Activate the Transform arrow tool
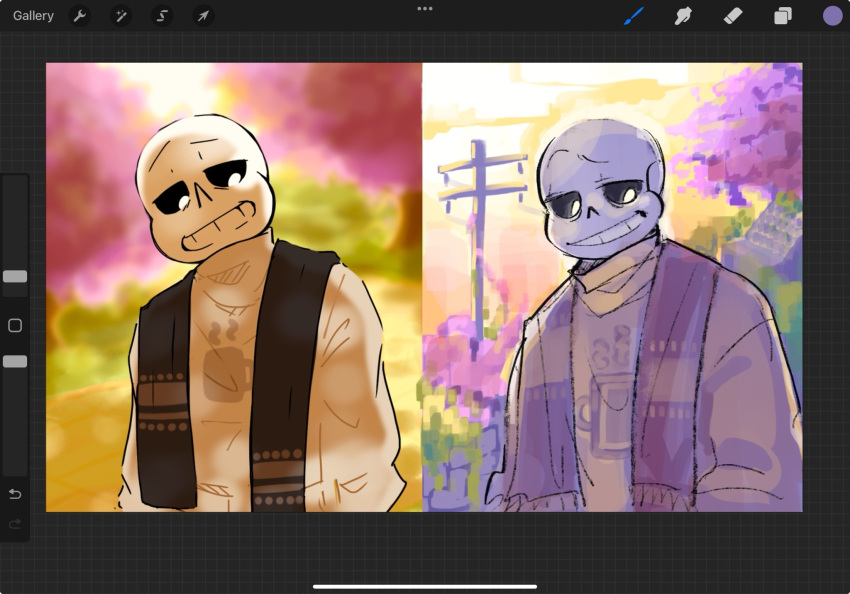This screenshot has width=850, height=594. pos(203,16)
